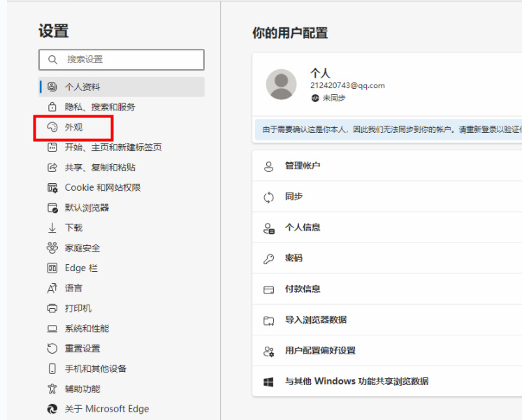Screen dimensions: 522x420
Task: Open 隐私、搜索和服务 settings
Action: (122, 107)
